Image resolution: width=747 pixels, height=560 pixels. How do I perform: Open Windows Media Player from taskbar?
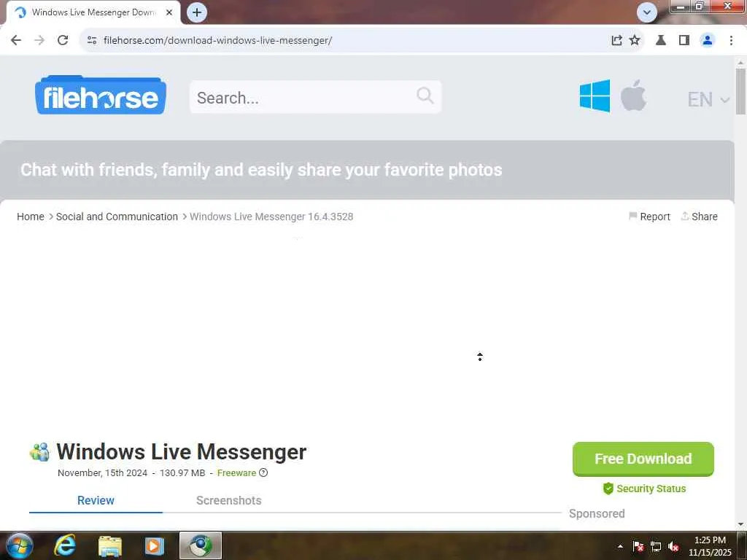tap(155, 546)
